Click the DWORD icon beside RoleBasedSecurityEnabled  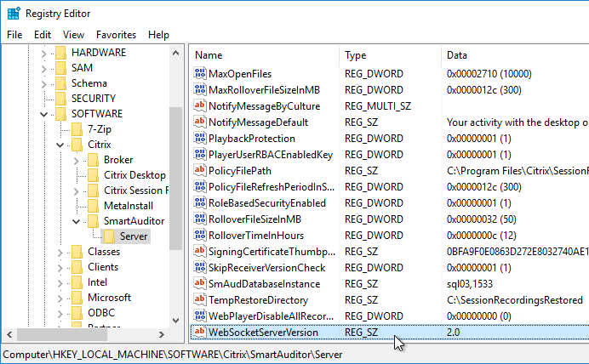200,202
